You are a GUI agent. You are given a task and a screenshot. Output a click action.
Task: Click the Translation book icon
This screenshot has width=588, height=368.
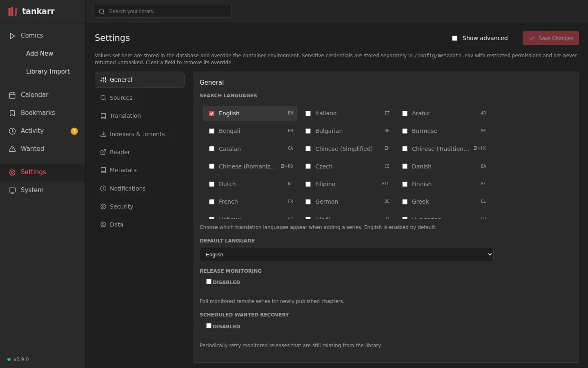(103, 116)
